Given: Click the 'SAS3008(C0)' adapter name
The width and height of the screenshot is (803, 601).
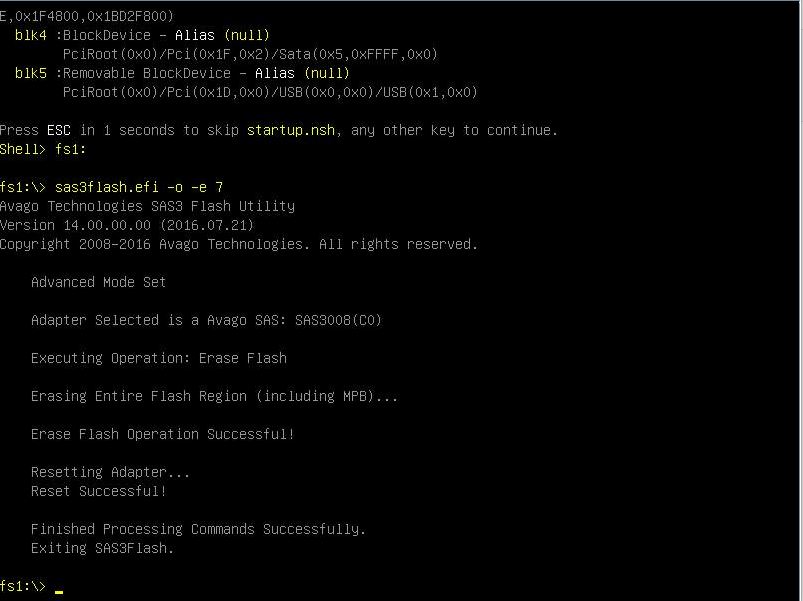Looking at the screenshot, I should tap(338, 320).
